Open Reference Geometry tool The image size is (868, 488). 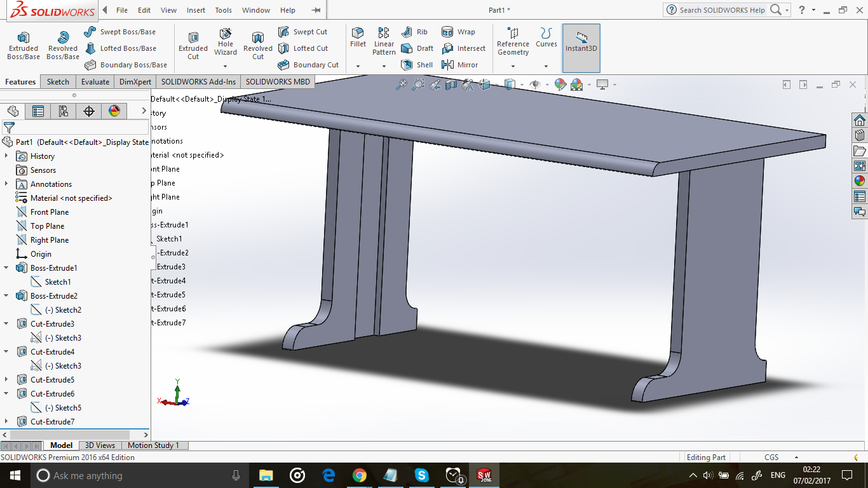coord(513,42)
